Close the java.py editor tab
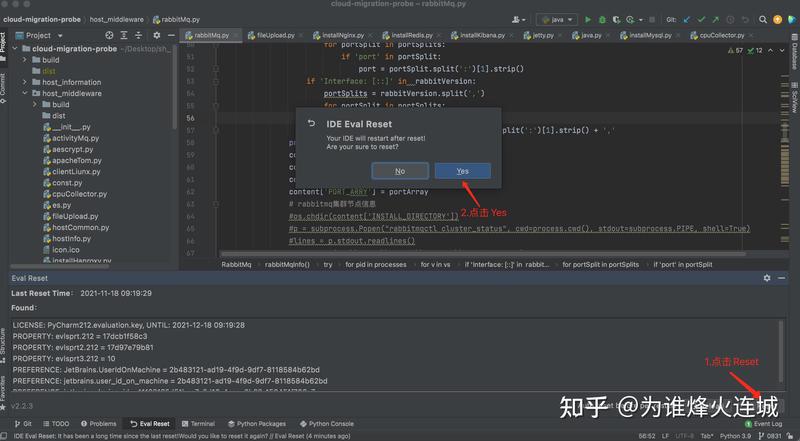800x441 pixels. 610,36
